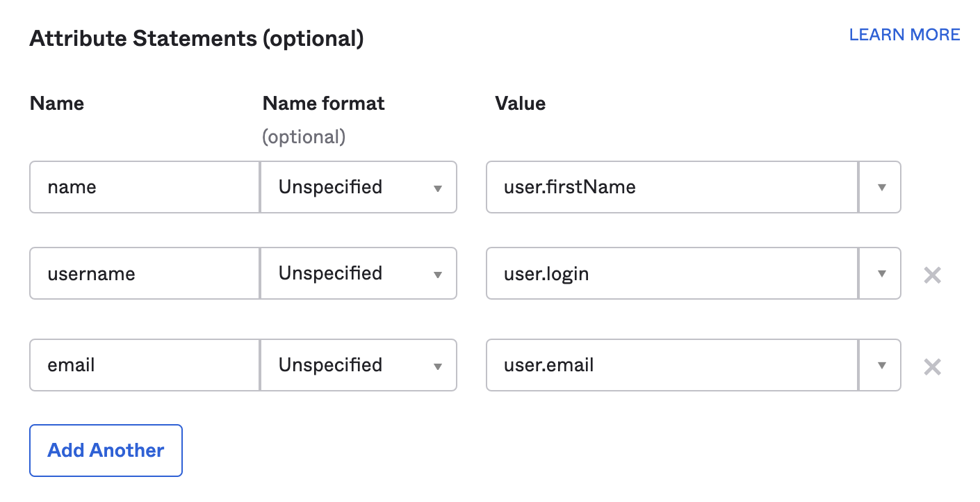Click the Name format column label
Image resolution: width=980 pixels, height=502 pixels.
pos(323,104)
